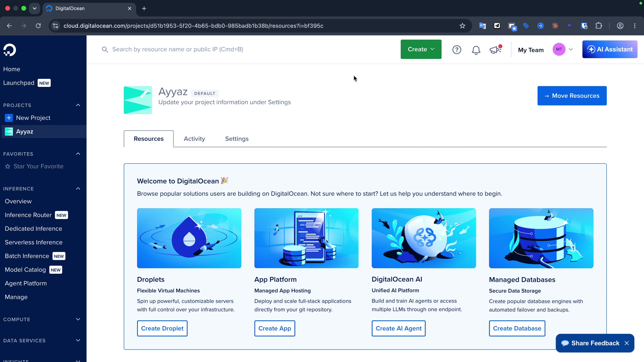Open browser Extensions puzzle icon
Screen dimensions: 644x362
[599, 26]
